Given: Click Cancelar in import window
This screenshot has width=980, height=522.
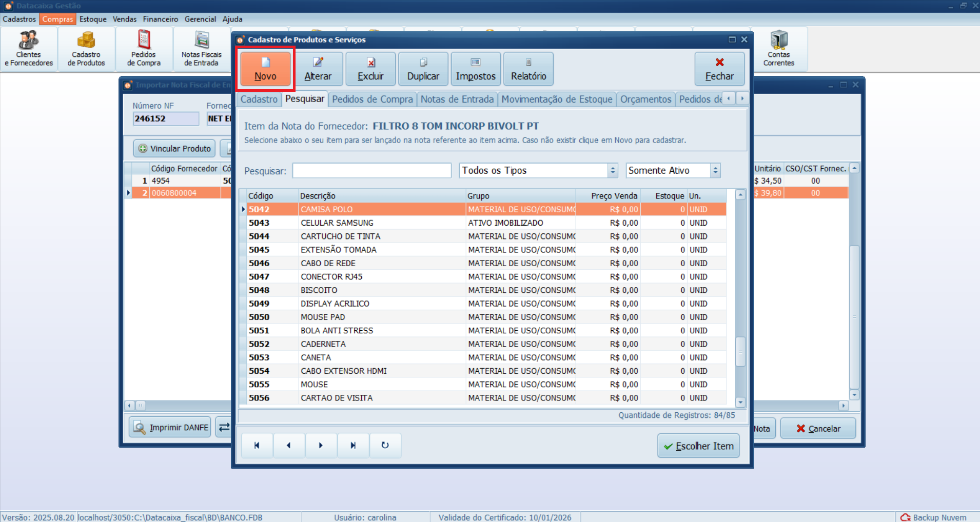Looking at the screenshot, I should [x=818, y=428].
